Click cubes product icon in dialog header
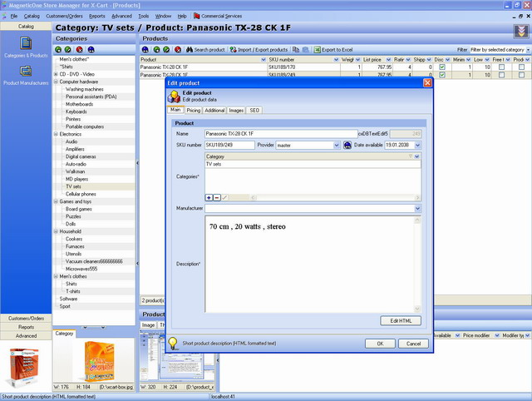 pos(174,97)
